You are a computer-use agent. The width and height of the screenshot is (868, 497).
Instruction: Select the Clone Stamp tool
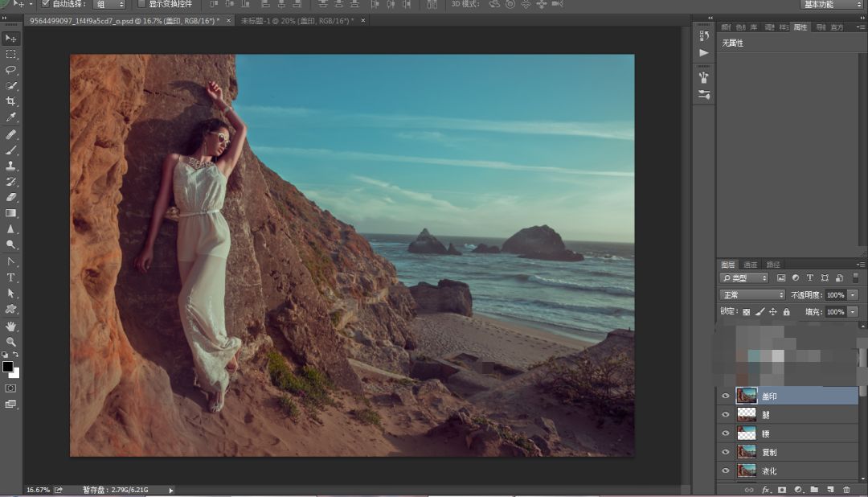10,166
